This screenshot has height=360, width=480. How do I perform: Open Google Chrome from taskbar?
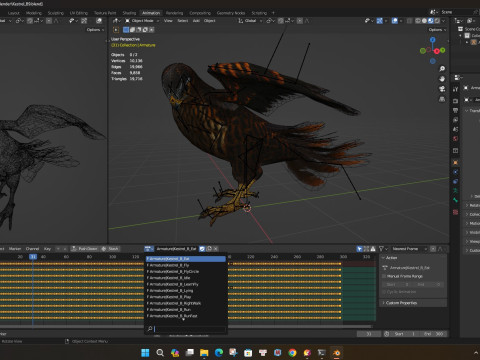pos(292,353)
